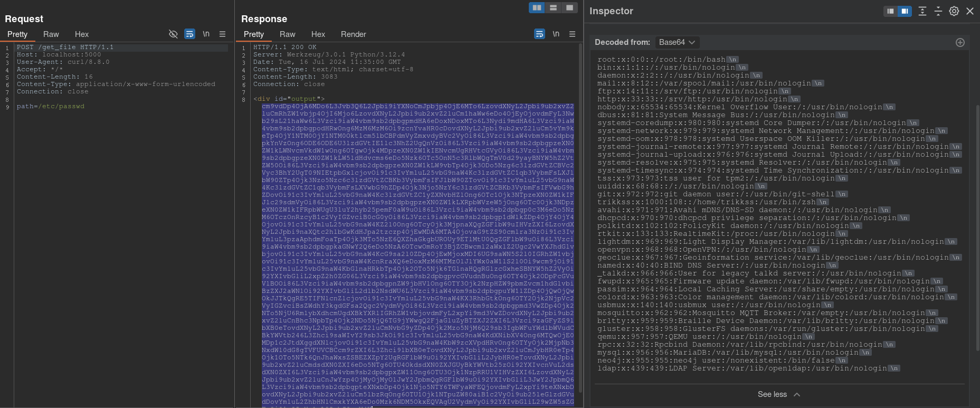Screen dimensions: 980x408
Task: Click the Request panel title
Action: click(x=24, y=18)
